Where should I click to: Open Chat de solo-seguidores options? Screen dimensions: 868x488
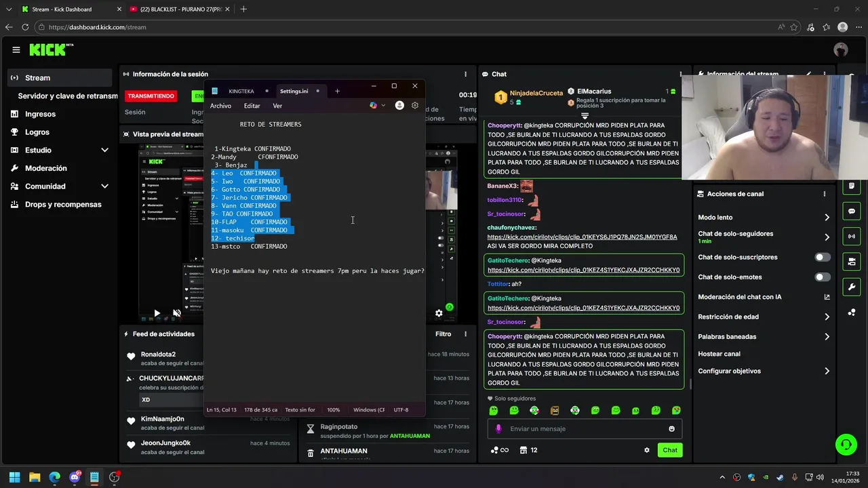827,237
